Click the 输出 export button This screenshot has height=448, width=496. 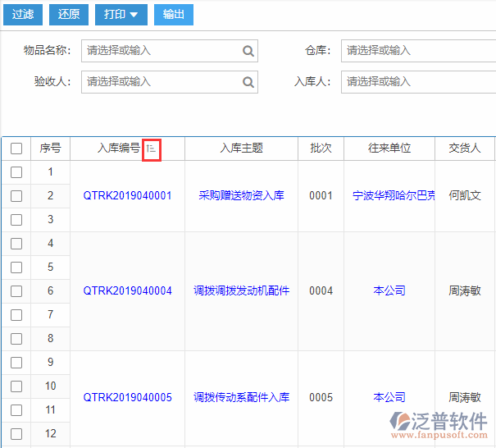(x=174, y=15)
